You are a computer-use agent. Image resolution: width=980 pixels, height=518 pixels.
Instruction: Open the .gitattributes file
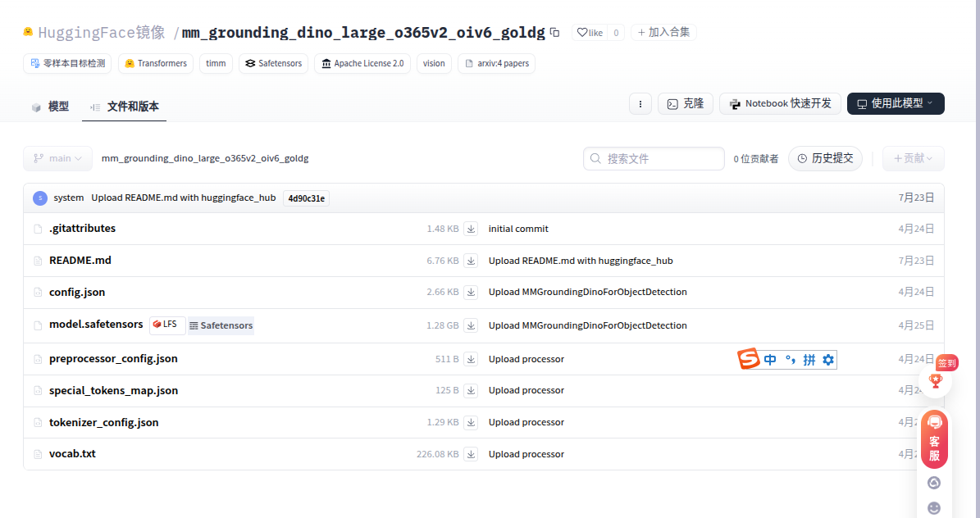pyautogui.click(x=83, y=229)
